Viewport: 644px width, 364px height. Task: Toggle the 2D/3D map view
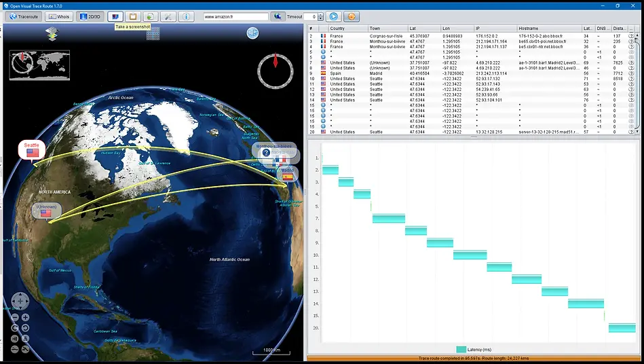[90, 16]
